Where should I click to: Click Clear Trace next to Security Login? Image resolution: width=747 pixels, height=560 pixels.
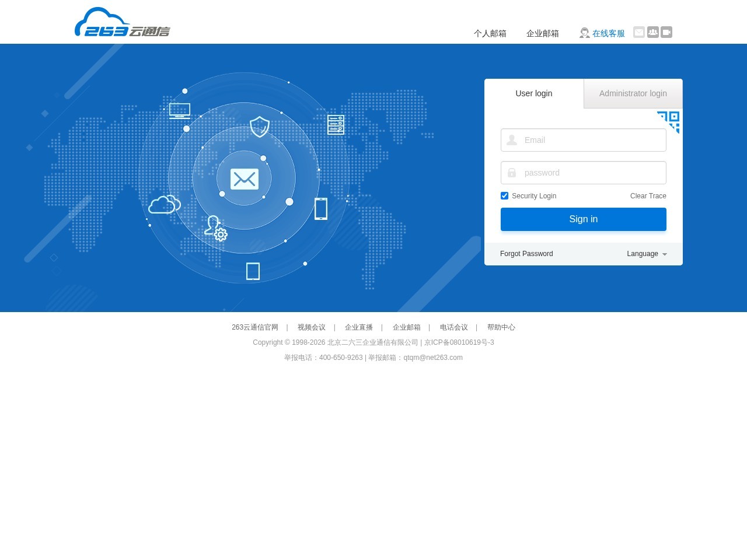tap(648, 195)
